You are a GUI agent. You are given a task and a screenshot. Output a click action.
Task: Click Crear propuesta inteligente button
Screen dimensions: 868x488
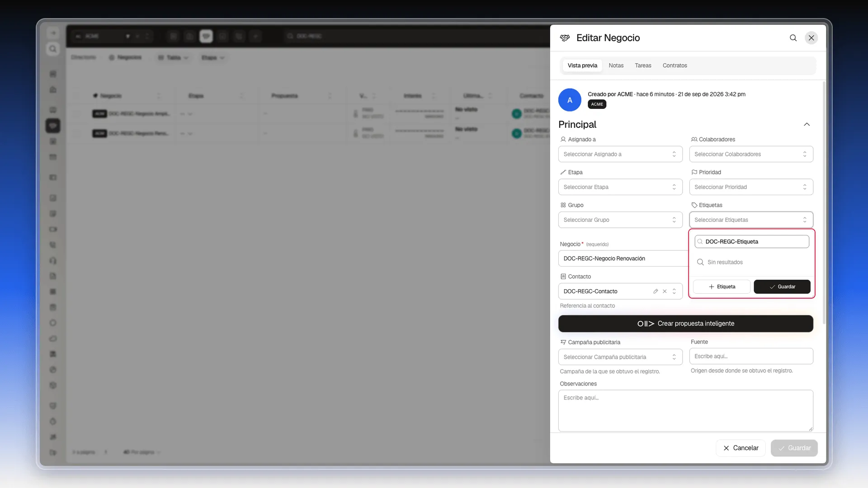pos(685,324)
